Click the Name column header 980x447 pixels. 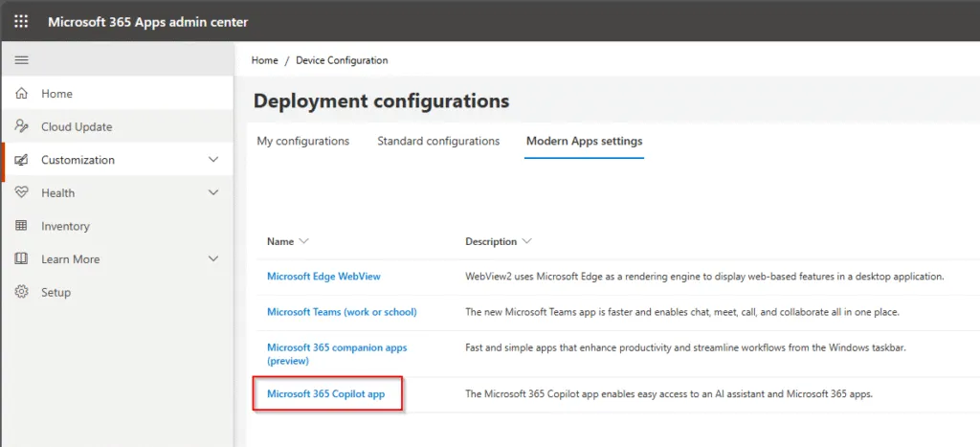pyautogui.click(x=280, y=241)
